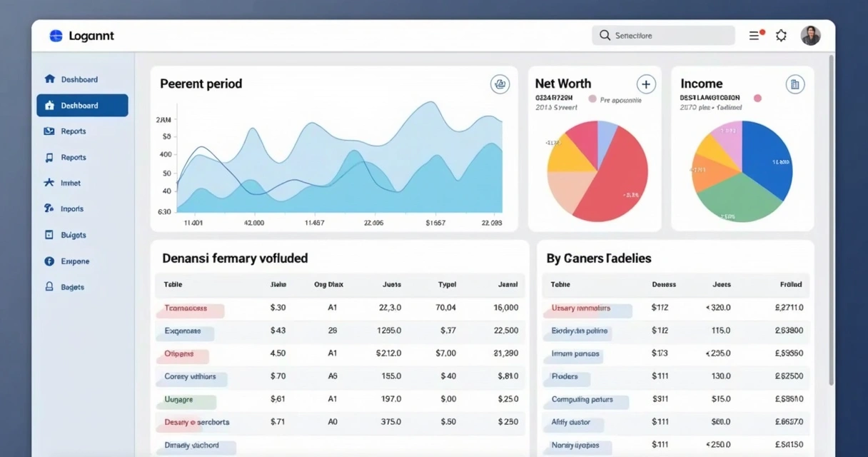Select the "Floders" row label
868x457 pixels.
[x=565, y=376]
